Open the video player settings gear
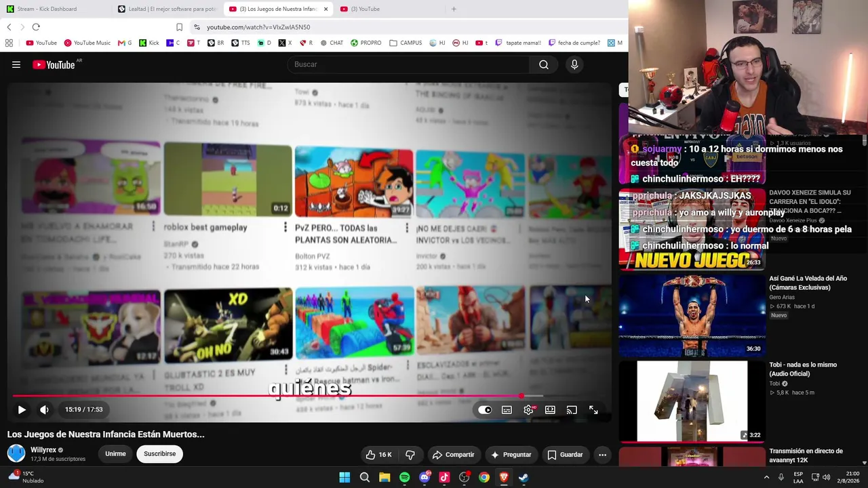The height and width of the screenshot is (488, 868). coord(529,410)
